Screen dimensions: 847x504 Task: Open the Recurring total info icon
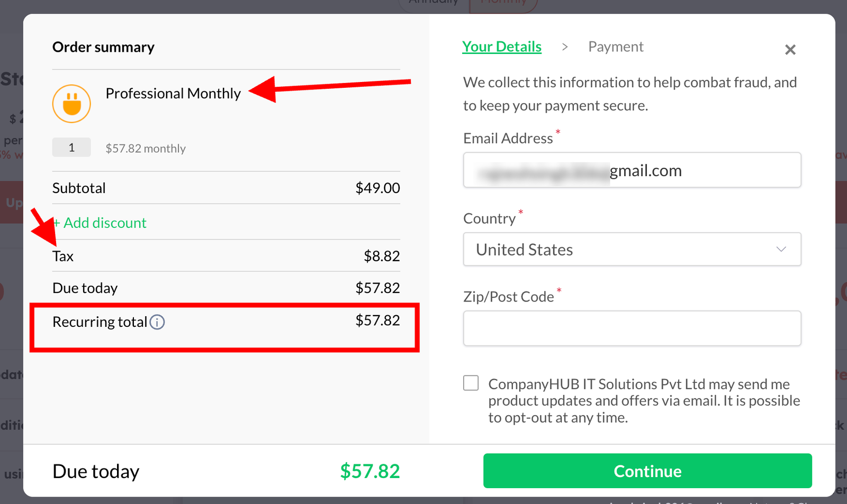click(x=157, y=322)
